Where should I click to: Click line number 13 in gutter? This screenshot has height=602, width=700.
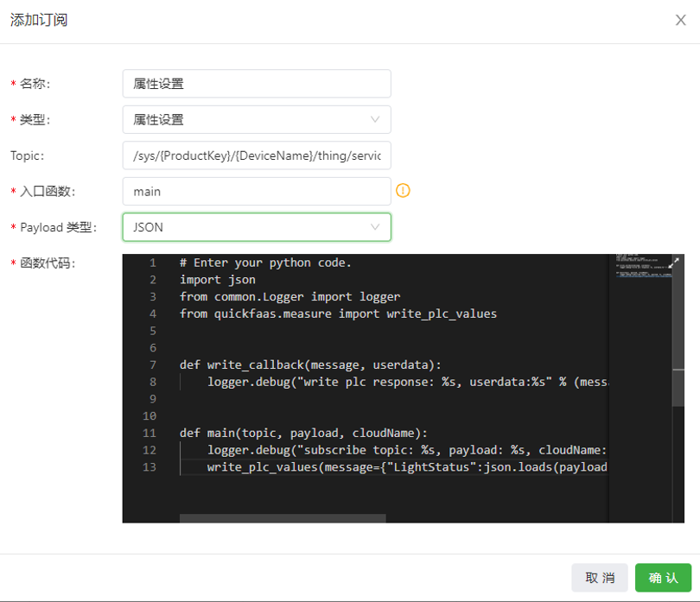coord(150,466)
